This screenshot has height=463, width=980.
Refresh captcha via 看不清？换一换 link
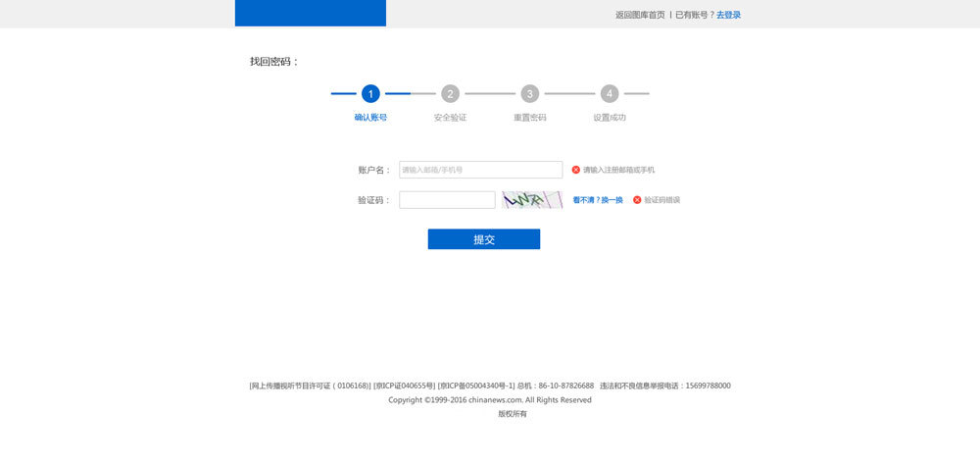pyautogui.click(x=598, y=200)
